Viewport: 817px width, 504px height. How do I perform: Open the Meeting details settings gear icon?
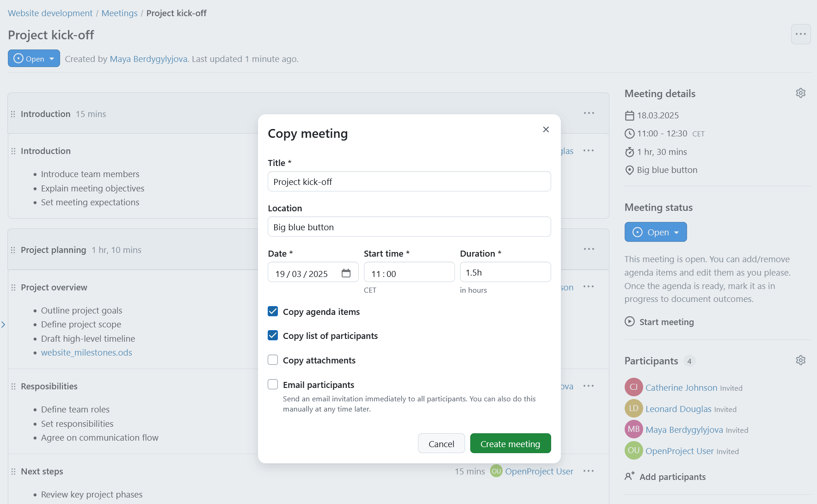click(801, 93)
